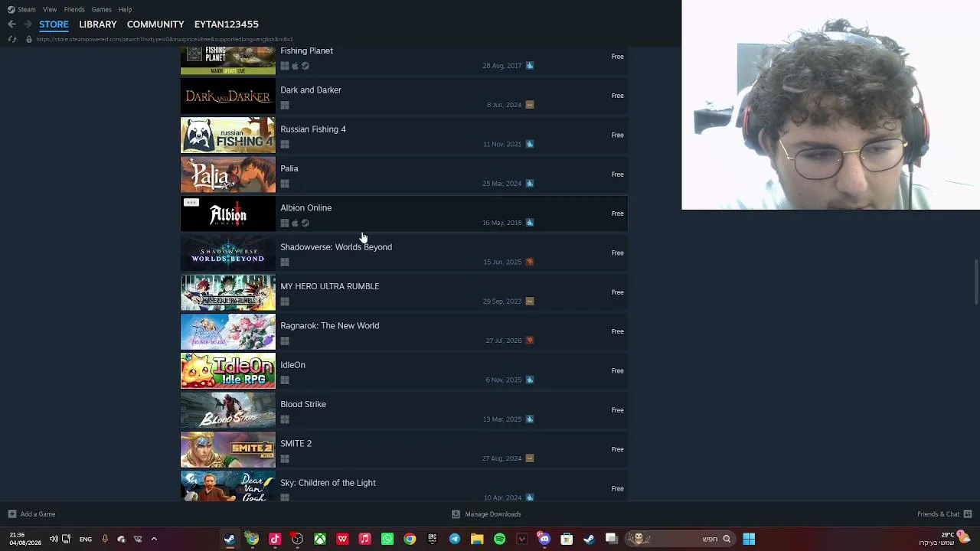The width and height of the screenshot is (980, 551).
Task: Open Telegram from the taskbar
Action: [x=455, y=539]
